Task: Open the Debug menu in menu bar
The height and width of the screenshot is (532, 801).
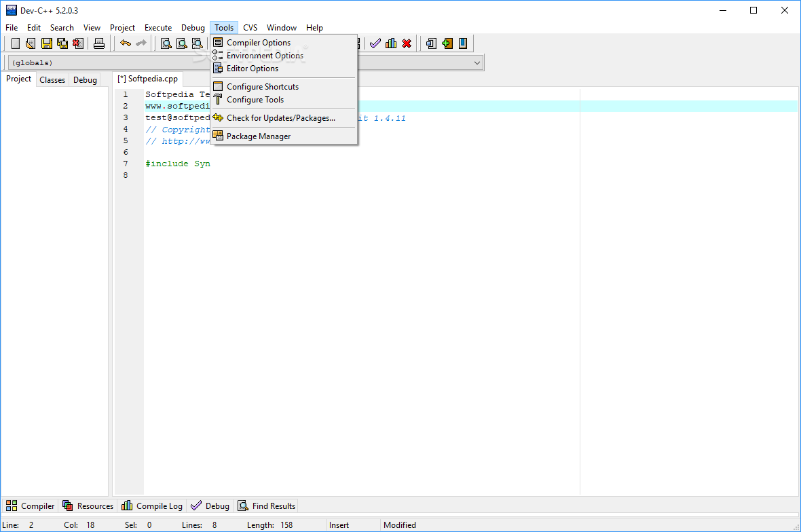Action: pyautogui.click(x=193, y=28)
